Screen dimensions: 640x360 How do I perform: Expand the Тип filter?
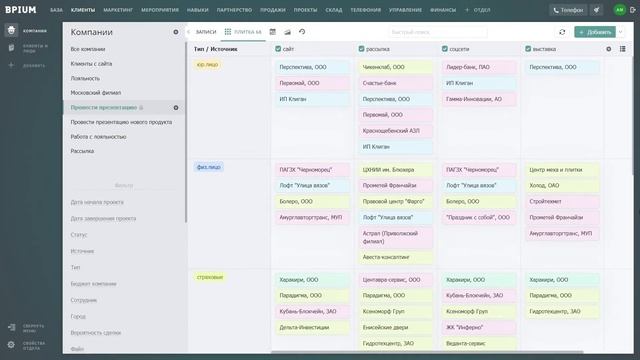pos(75,267)
